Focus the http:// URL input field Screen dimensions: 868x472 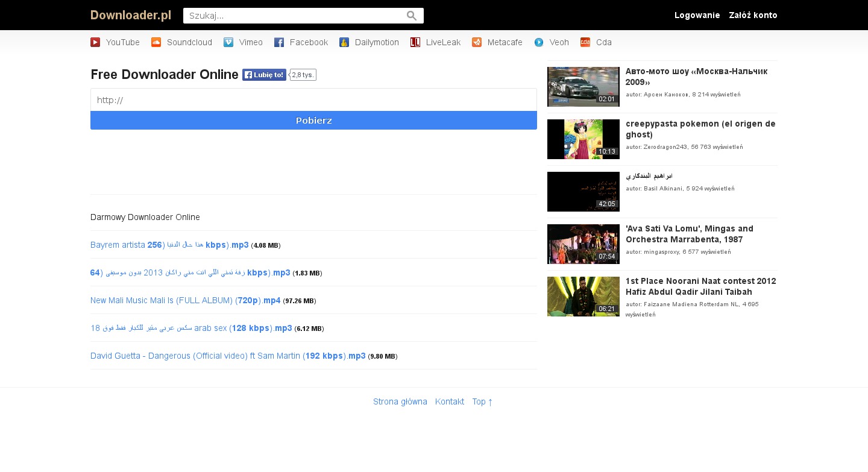[x=313, y=100]
